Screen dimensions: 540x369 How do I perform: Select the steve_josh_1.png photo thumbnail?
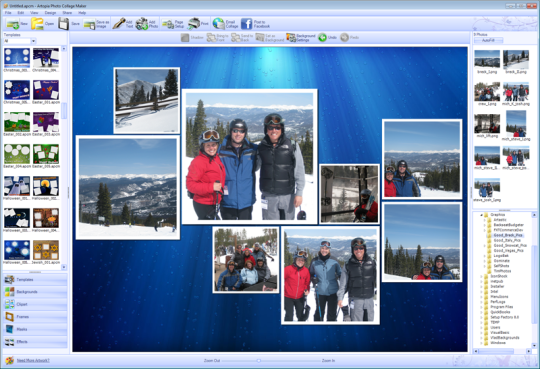487,187
